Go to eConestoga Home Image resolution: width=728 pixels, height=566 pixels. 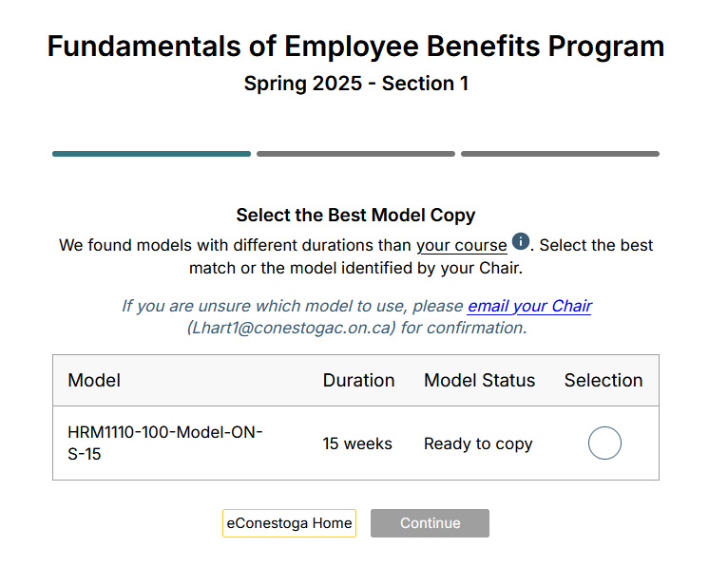tap(289, 523)
